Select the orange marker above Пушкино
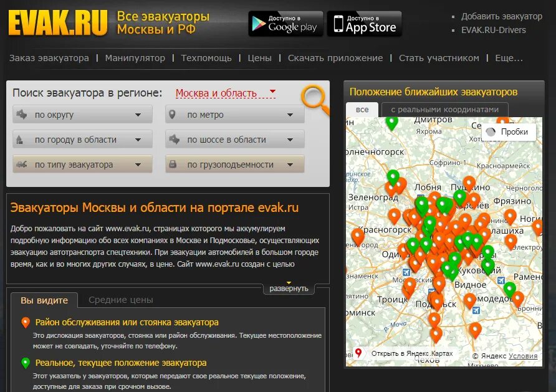The width and height of the screenshot is (556, 392). click(469, 184)
